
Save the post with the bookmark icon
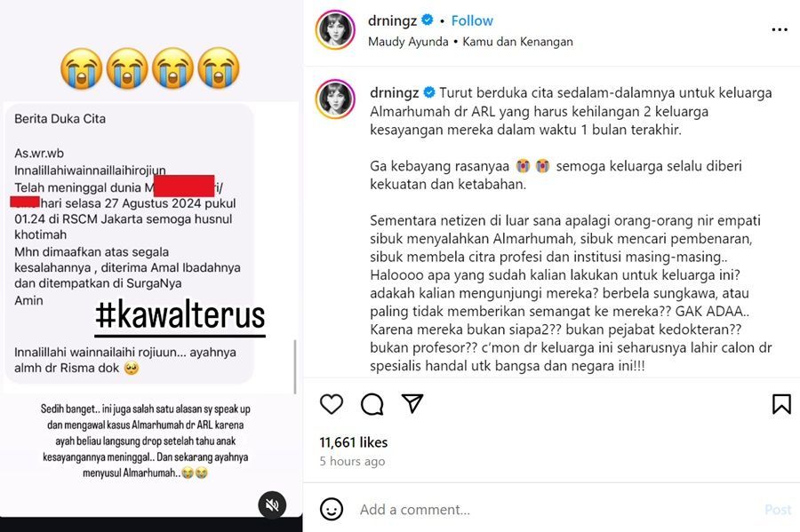(781, 404)
